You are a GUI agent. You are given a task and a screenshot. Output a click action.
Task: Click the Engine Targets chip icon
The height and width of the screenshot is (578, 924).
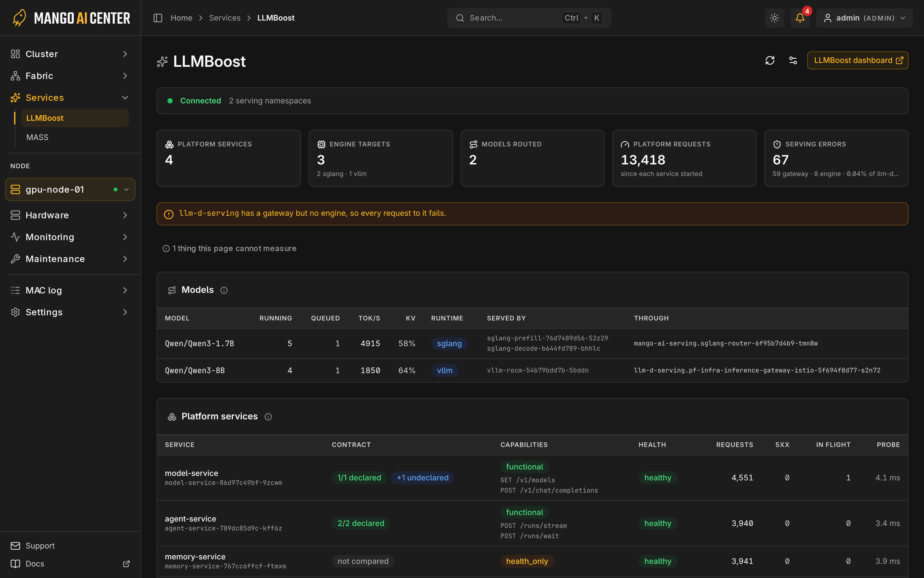[321, 144]
